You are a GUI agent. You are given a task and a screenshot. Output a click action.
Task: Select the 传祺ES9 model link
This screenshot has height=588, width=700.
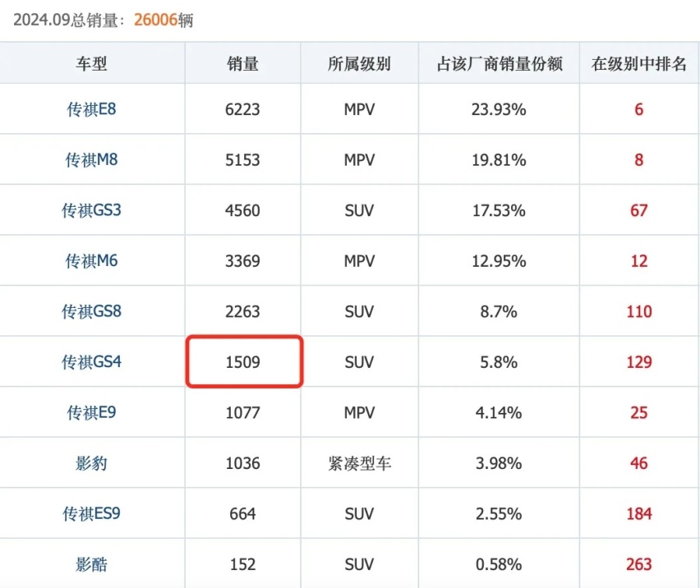coord(91,513)
